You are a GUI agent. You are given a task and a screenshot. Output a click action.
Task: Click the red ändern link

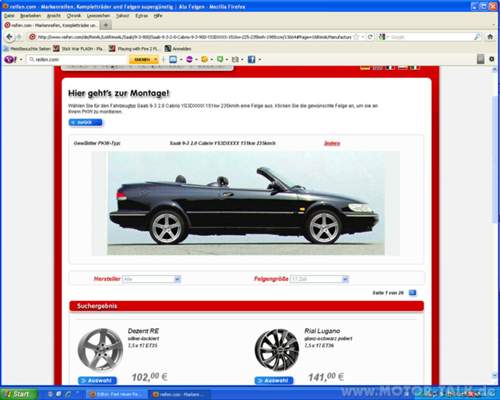coord(332,143)
